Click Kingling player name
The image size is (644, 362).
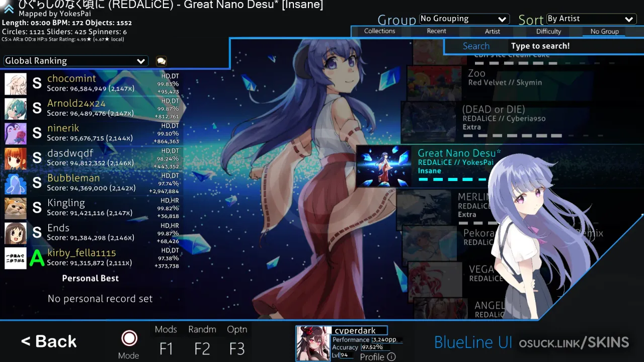click(x=66, y=203)
